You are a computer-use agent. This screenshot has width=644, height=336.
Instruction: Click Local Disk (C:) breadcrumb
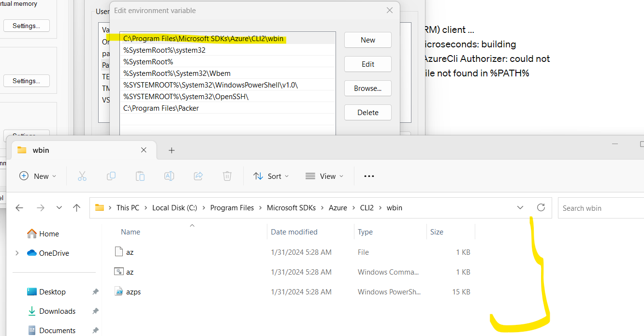(175, 208)
